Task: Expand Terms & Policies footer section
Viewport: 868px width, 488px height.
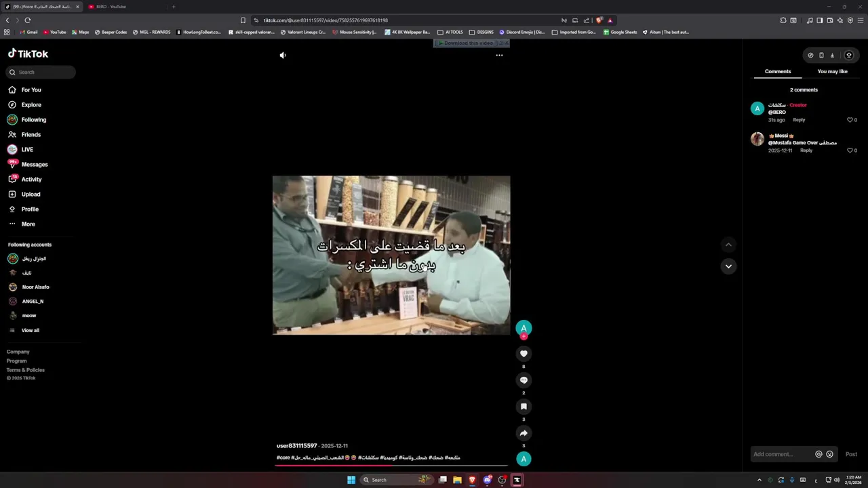Action: 26,370
